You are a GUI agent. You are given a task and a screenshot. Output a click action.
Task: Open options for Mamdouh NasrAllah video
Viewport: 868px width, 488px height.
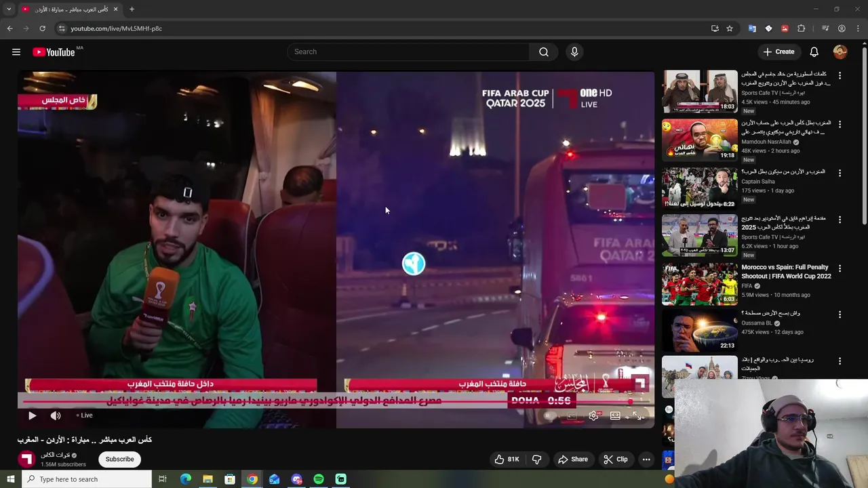coord(840,125)
